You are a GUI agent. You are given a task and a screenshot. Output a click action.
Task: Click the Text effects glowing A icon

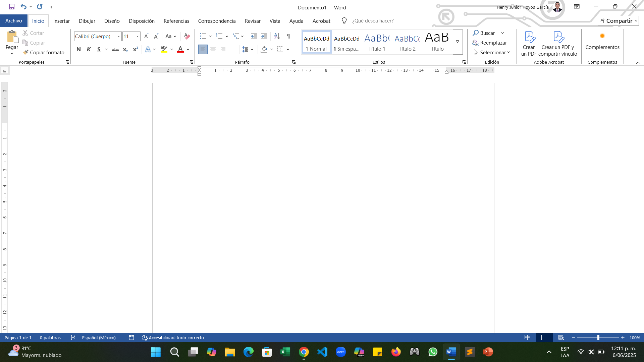click(148, 49)
